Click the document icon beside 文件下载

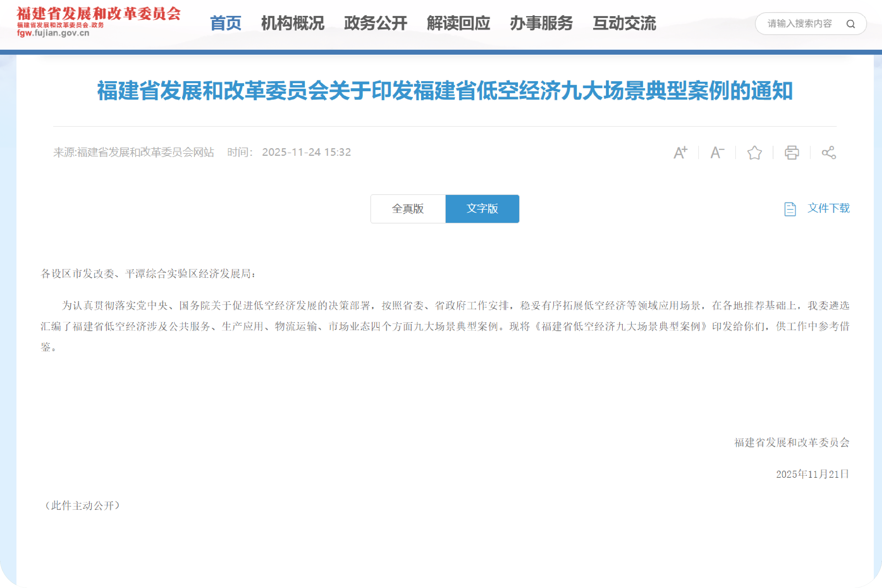click(x=790, y=209)
